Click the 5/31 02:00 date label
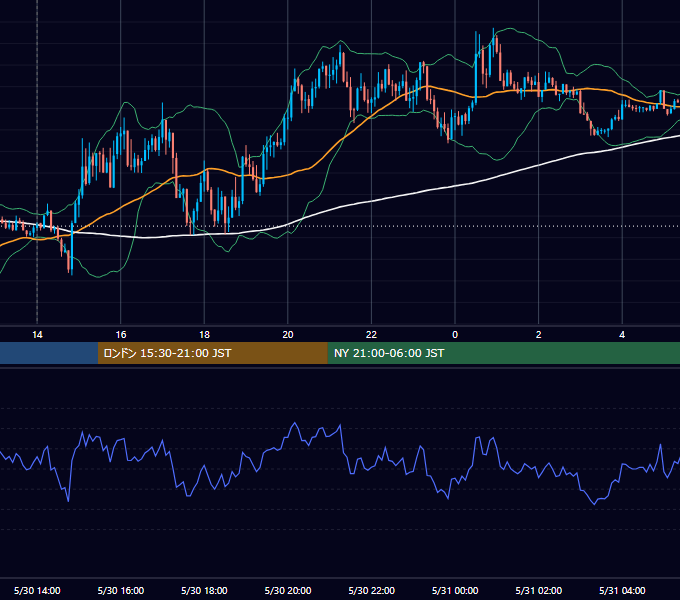The width and height of the screenshot is (680, 600). tap(539, 590)
